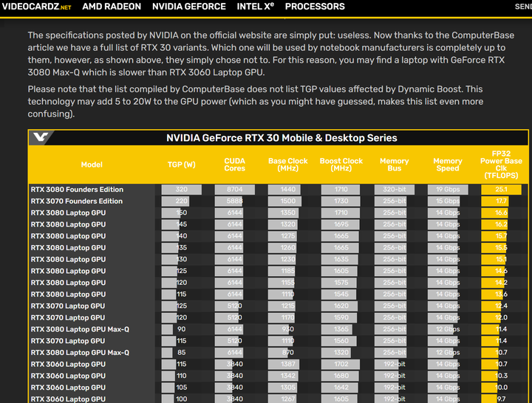Click the 15.1 TFLOPS cell

pos(501,259)
